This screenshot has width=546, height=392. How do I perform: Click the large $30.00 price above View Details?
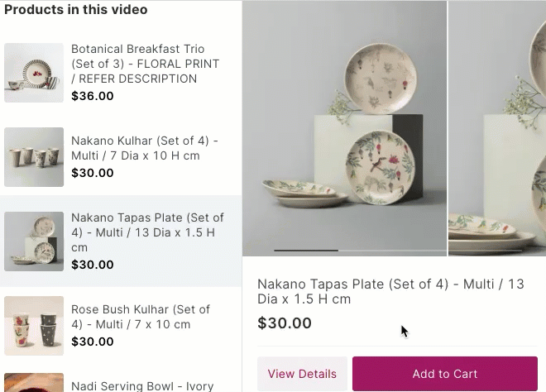coord(285,323)
